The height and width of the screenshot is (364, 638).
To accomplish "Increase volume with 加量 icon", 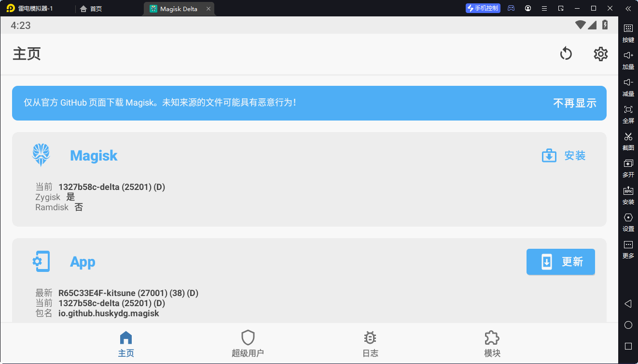I will pos(628,60).
